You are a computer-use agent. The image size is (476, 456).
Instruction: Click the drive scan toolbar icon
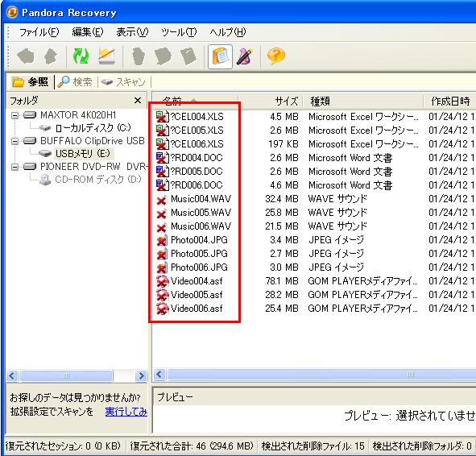107,56
